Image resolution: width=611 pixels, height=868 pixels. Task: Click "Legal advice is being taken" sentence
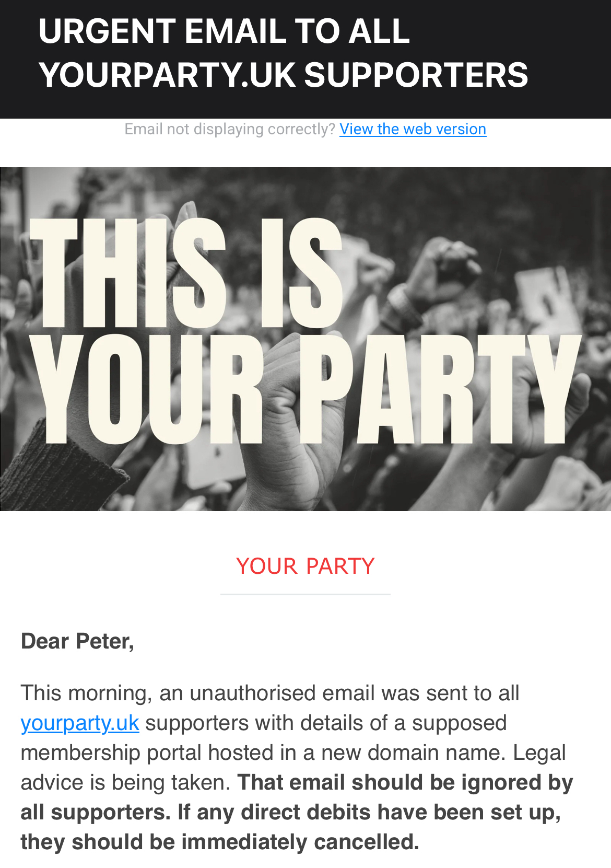[539, 753]
